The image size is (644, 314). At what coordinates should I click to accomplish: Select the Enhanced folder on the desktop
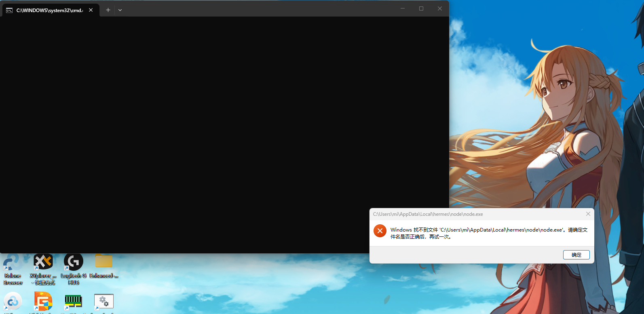point(104,266)
